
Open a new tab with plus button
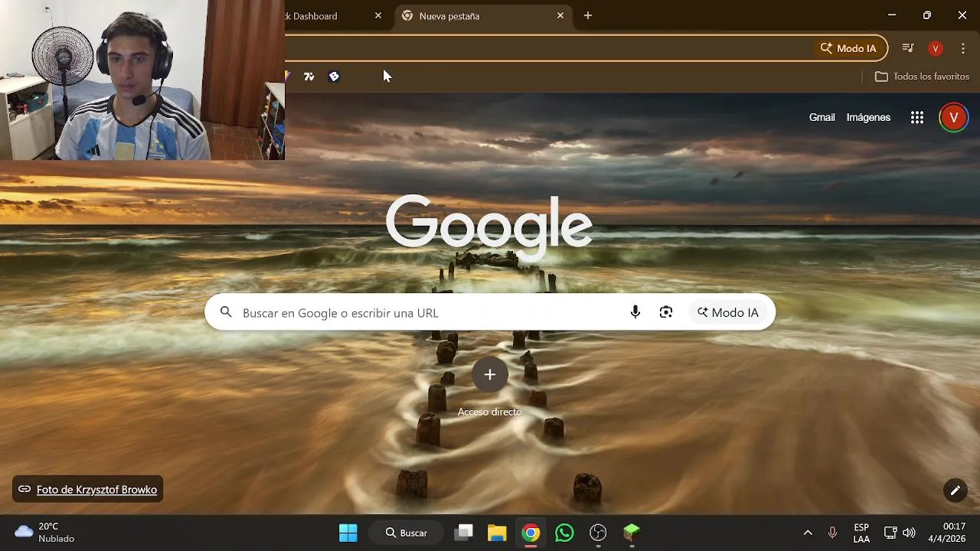coord(588,15)
